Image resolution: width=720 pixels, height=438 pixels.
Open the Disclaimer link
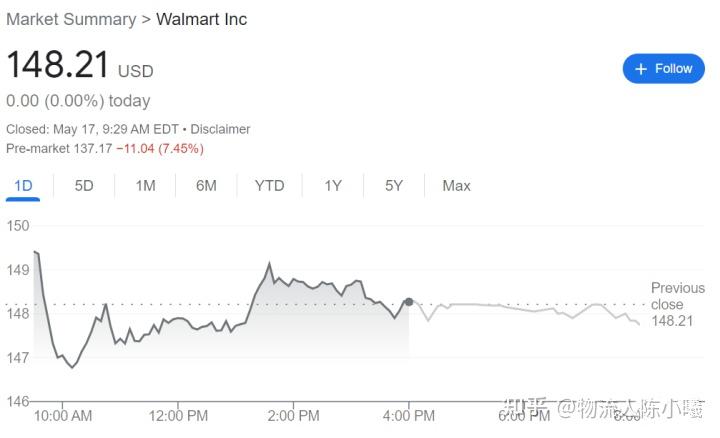[x=220, y=129]
